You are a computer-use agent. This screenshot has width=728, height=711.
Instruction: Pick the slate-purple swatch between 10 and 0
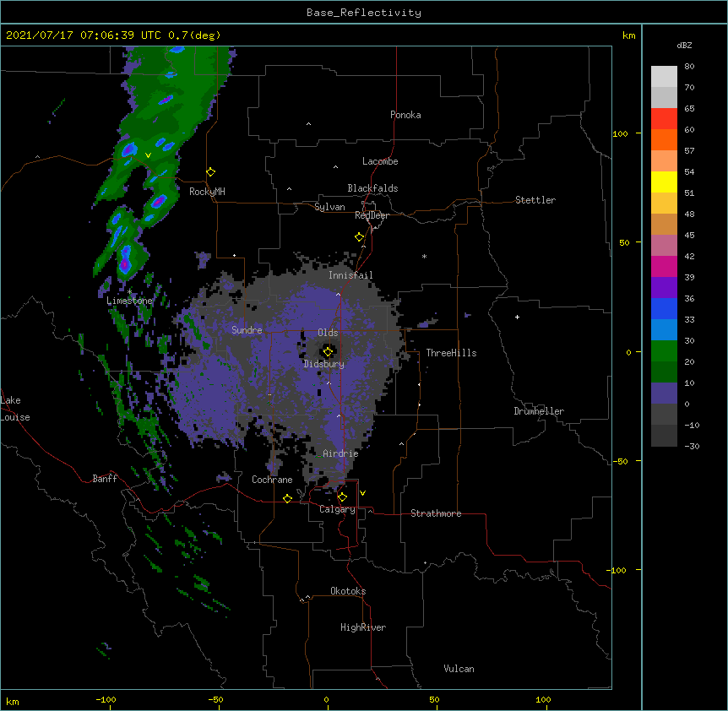(664, 393)
